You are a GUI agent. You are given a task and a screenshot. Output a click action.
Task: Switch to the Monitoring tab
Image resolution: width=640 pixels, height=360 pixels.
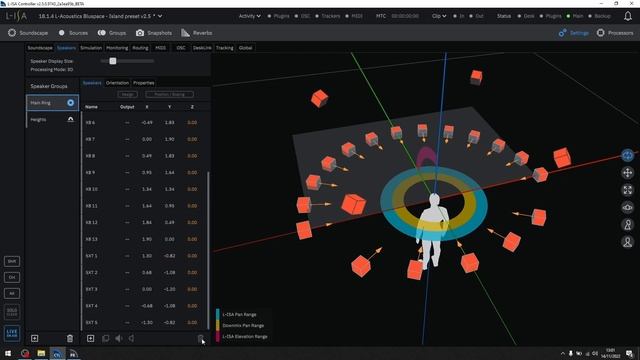117,48
